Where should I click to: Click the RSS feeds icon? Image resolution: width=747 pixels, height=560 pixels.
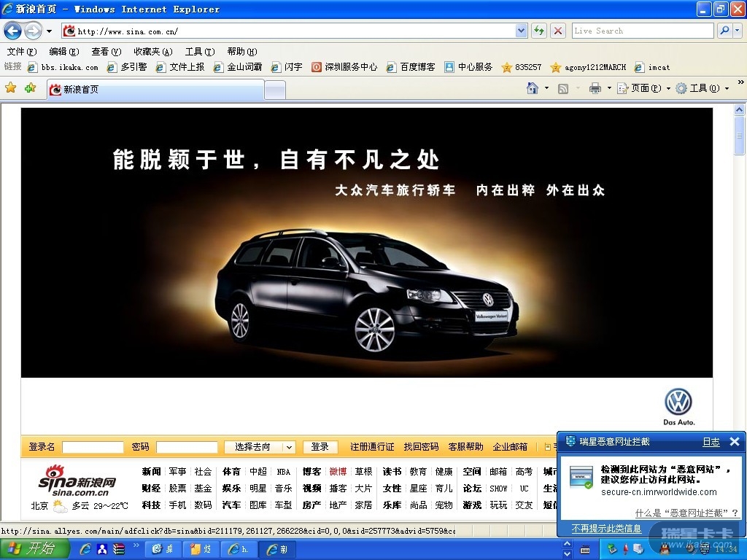562,88
